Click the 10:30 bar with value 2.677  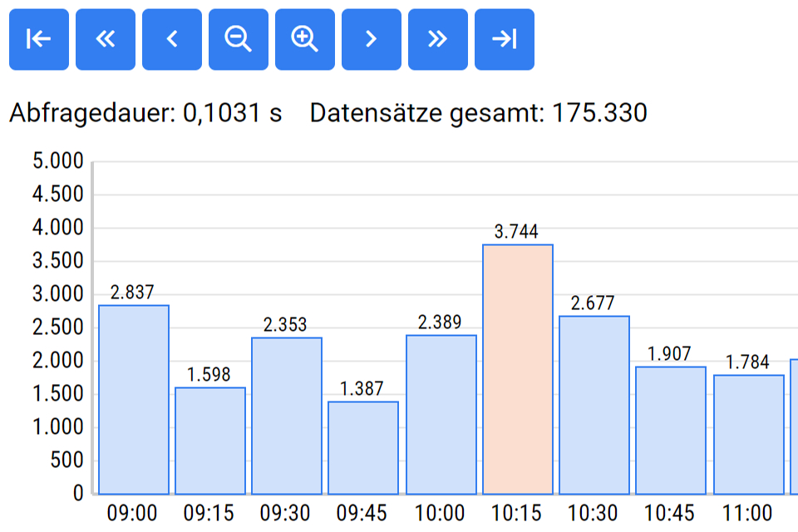pos(594,405)
